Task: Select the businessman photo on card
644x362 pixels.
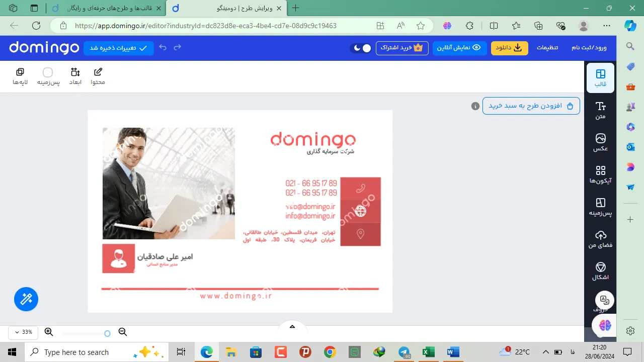Action: pyautogui.click(x=169, y=184)
